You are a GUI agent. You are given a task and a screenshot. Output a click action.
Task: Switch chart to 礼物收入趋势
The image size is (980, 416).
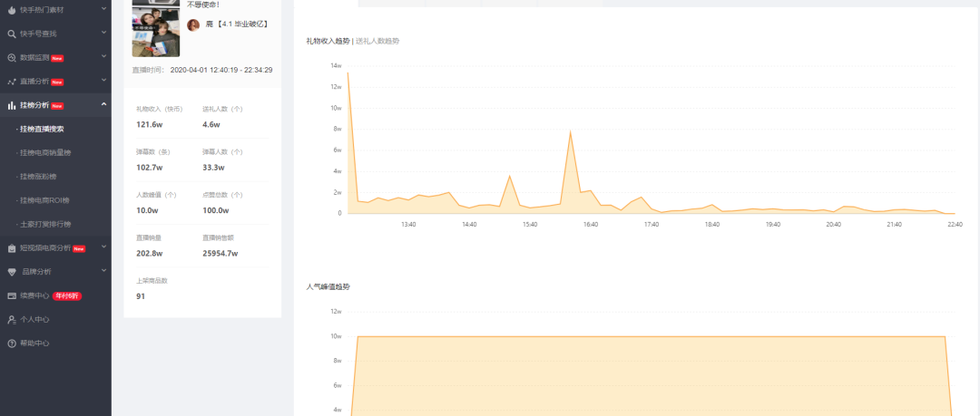(x=328, y=41)
